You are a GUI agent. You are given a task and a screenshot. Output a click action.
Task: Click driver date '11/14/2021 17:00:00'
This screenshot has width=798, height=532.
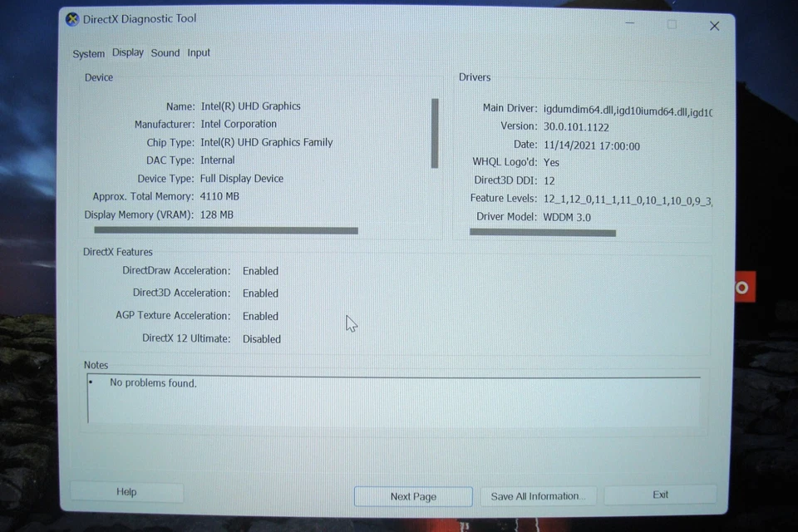[591, 145]
